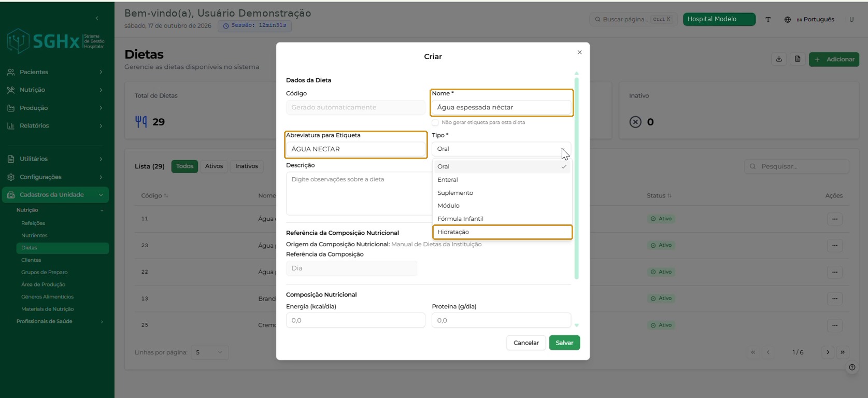
Task: Expand the Pacientes sidebar menu
Action: pyautogui.click(x=55, y=72)
